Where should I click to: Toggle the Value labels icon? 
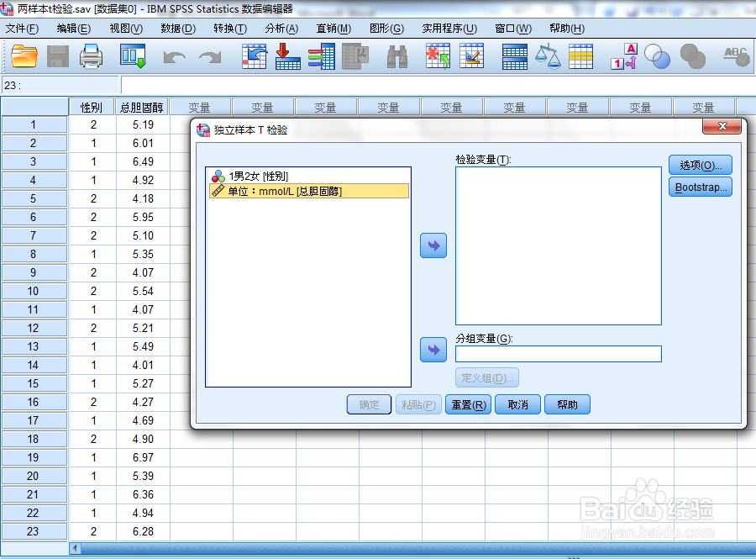pyautogui.click(x=625, y=56)
